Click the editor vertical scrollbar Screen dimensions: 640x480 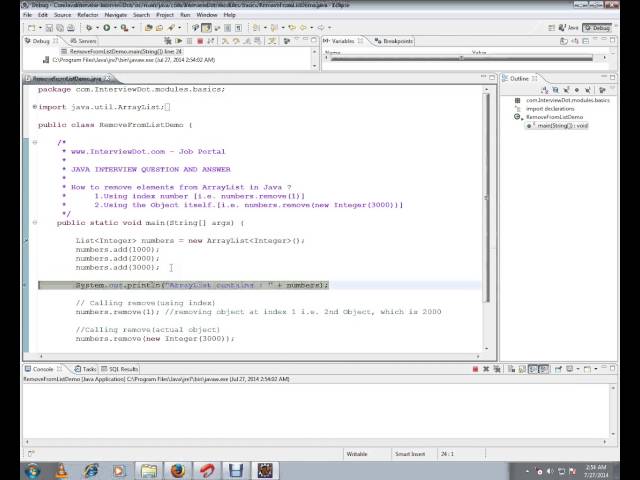(486, 198)
